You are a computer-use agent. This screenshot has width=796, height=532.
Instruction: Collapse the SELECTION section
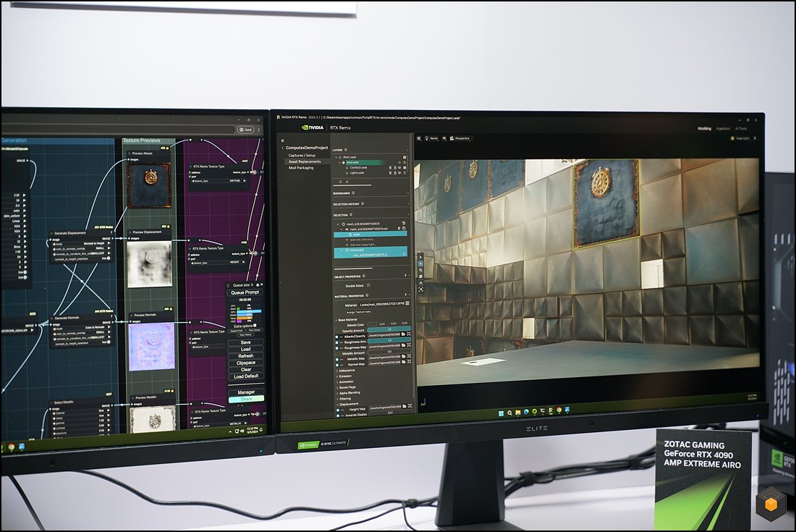(x=408, y=215)
